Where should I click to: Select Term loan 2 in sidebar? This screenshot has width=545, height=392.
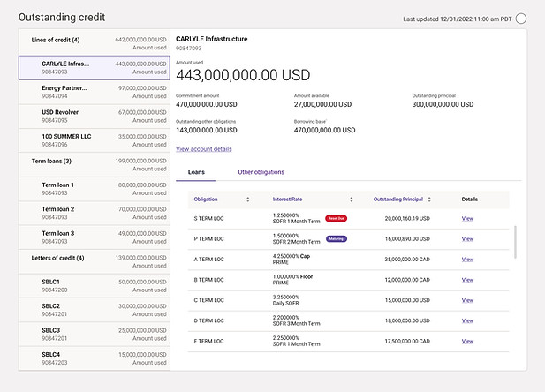point(95,213)
